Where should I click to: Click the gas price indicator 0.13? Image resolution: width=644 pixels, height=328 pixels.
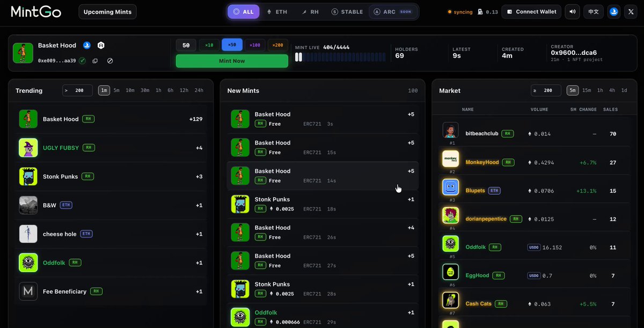tap(488, 12)
